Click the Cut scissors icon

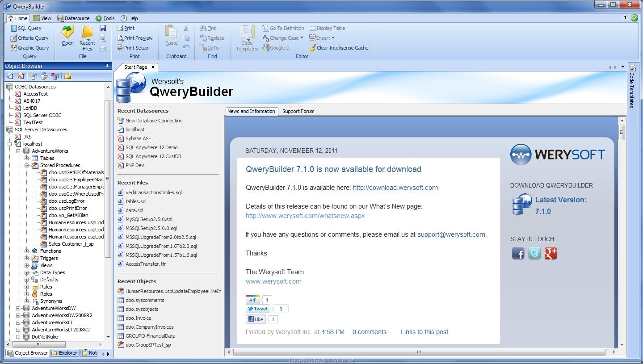click(x=186, y=28)
